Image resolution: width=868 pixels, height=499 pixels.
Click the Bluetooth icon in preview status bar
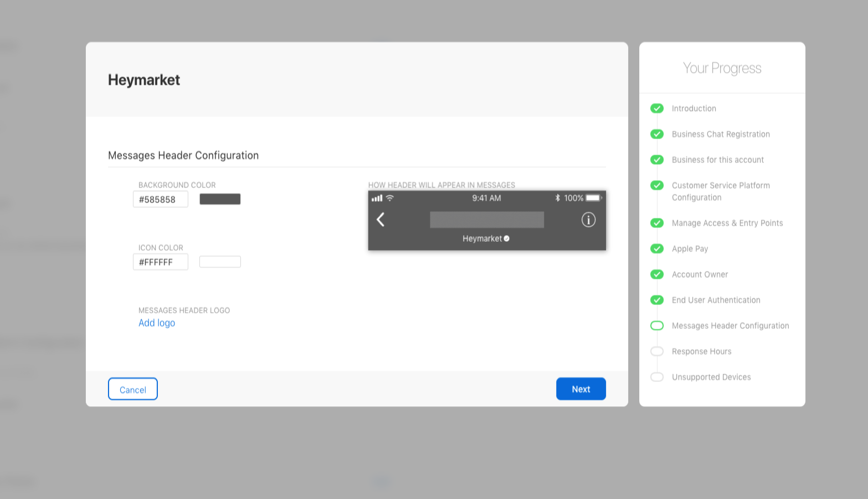[558, 198]
